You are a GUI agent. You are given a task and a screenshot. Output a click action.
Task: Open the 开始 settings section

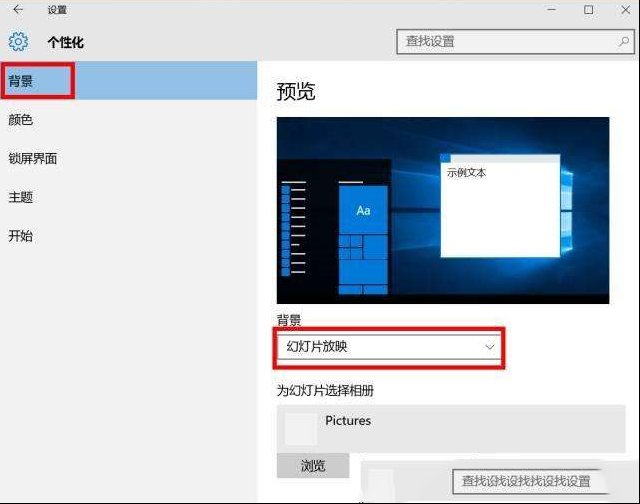tap(21, 237)
